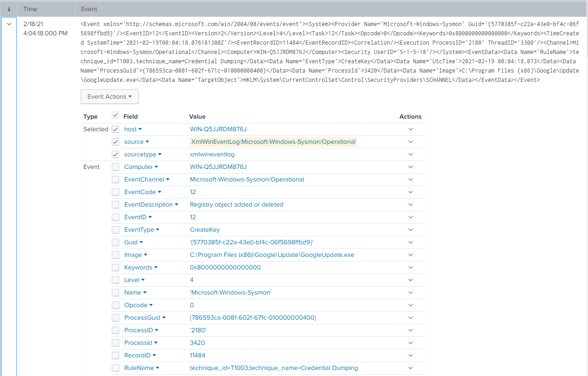The height and width of the screenshot is (376, 588).
Task: Click the info icon column header
Action: 9,9
